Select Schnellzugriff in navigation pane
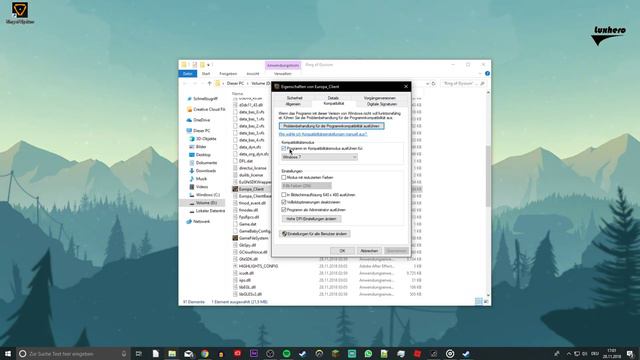 click(x=205, y=99)
